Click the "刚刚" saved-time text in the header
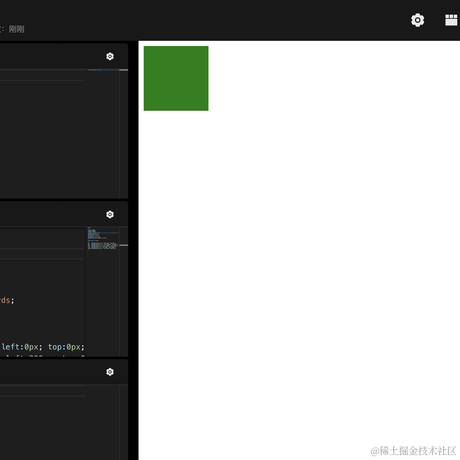Screen dimensions: 460x460 pos(16,29)
